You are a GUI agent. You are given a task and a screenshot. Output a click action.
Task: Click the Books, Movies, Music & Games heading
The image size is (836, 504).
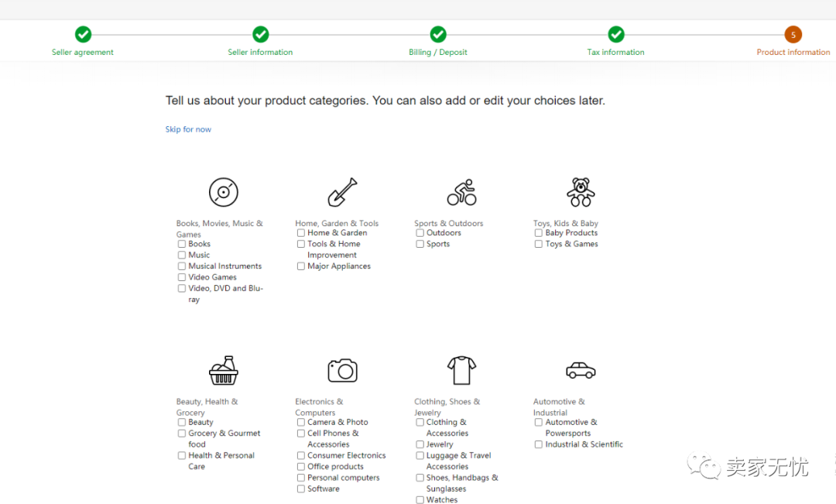(220, 229)
